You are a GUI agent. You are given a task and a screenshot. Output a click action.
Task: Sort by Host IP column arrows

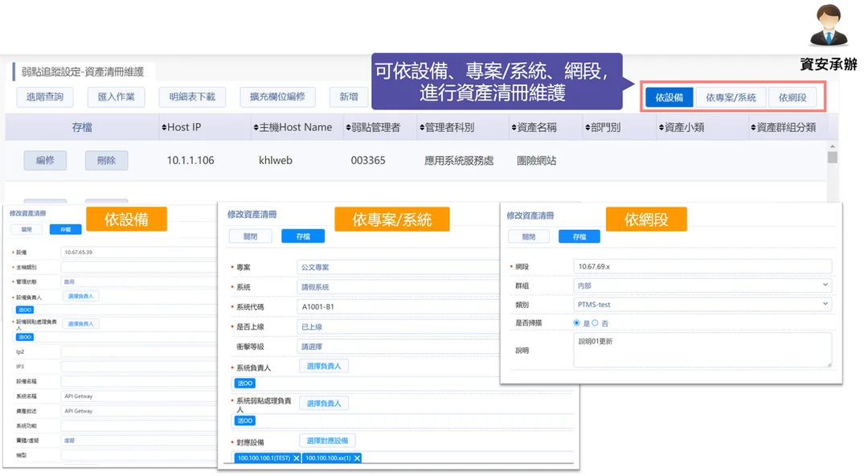165,128
